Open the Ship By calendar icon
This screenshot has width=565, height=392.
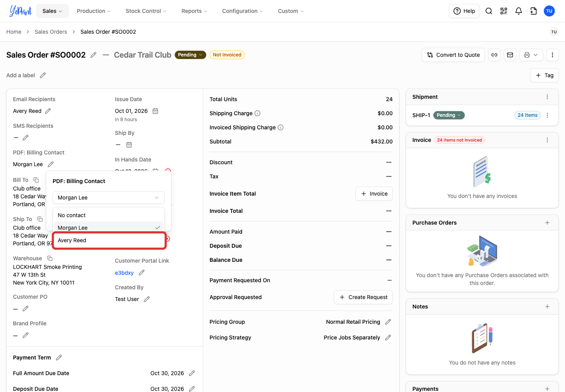[x=129, y=145]
